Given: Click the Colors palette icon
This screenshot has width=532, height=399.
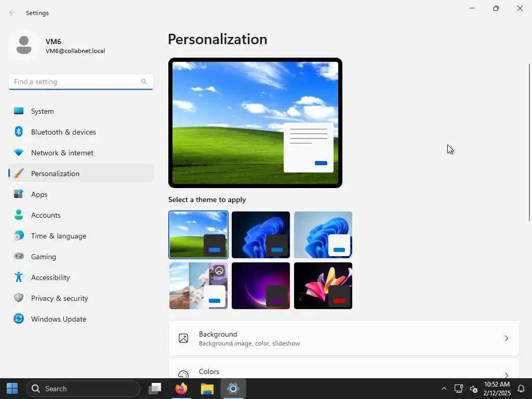Looking at the screenshot, I should tap(183, 374).
